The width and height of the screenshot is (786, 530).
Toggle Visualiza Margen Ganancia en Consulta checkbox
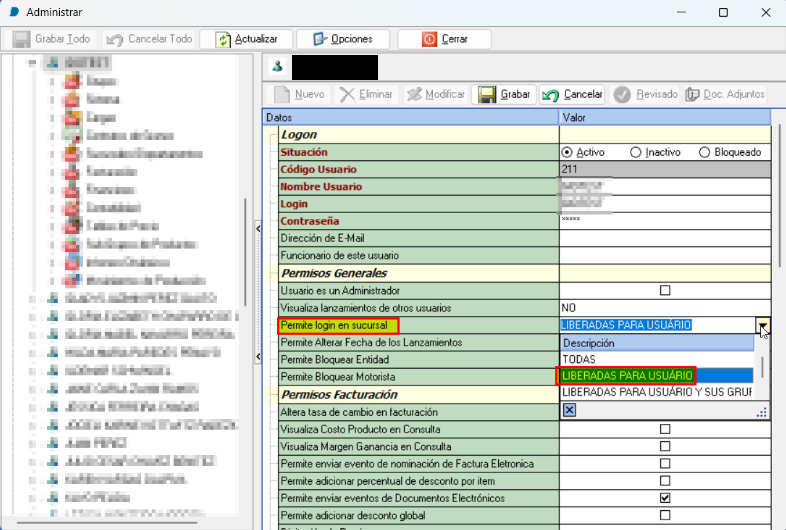[x=665, y=446]
